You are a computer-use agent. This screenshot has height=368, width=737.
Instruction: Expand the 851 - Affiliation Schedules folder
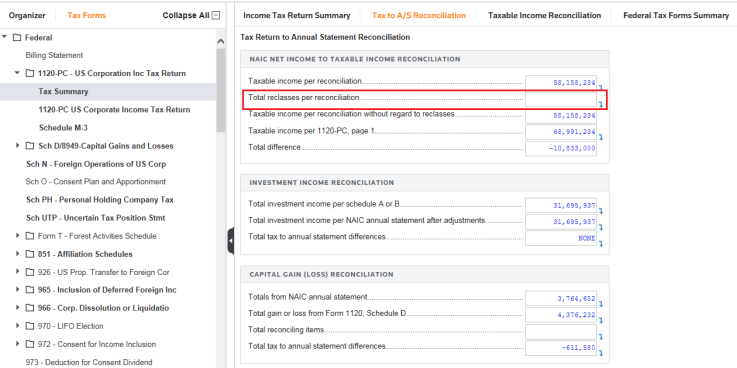[17, 254]
